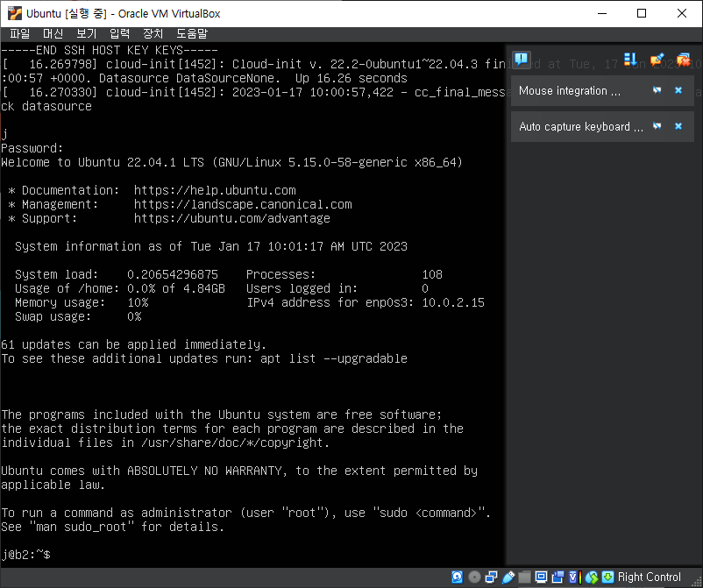
Task: Dismiss the Mouse integration notification
Action: 678,90
